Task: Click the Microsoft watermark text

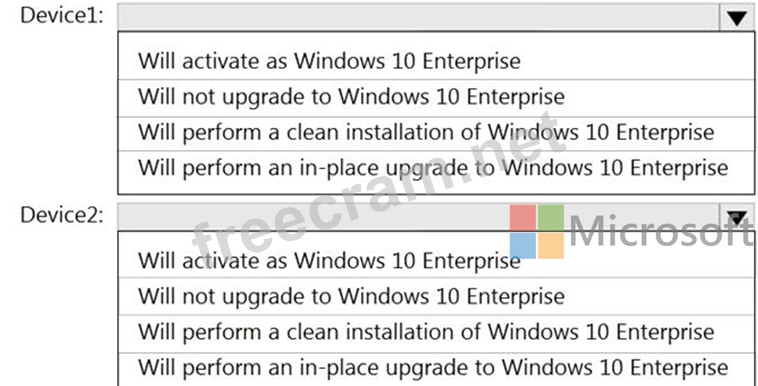Action: click(x=663, y=231)
